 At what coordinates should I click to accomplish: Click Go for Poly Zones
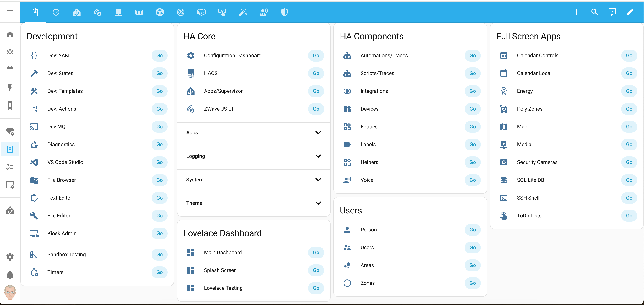629,109
